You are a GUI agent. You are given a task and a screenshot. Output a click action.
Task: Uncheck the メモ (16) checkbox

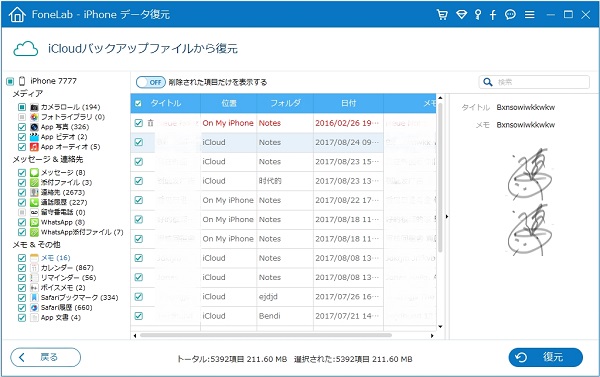tap(22, 258)
